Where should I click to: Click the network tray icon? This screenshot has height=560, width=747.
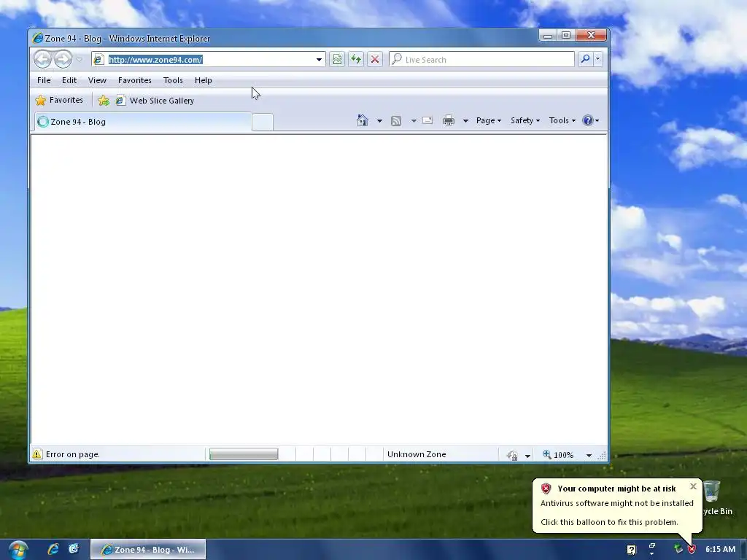678,549
